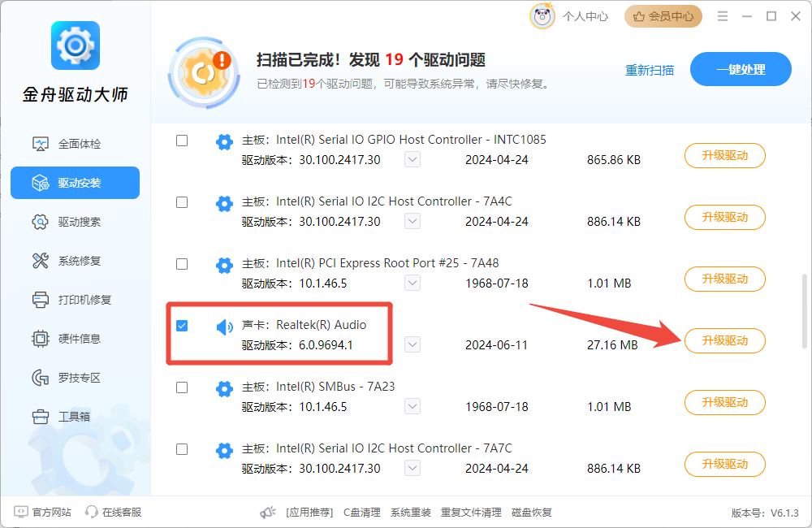Click the 罗技专区 Logitech icon
The image size is (812, 528).
point(41,378)
